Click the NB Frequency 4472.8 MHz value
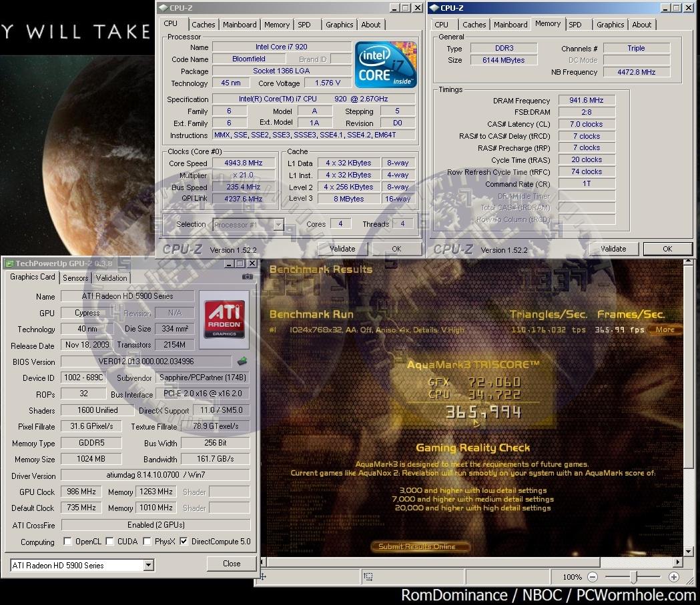This screenshot has width=700, height=605. (x=637, y=72)
